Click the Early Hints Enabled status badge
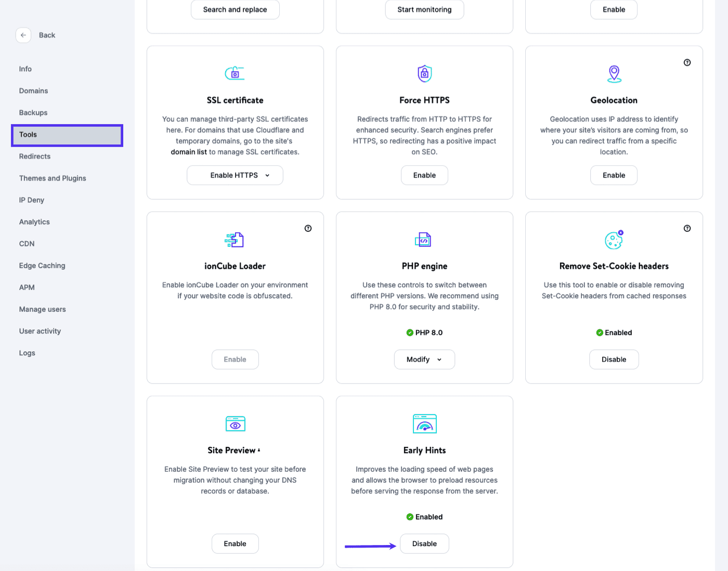This screenshot has height=571, width=728. pyautogui.click(x=424, y=516)
